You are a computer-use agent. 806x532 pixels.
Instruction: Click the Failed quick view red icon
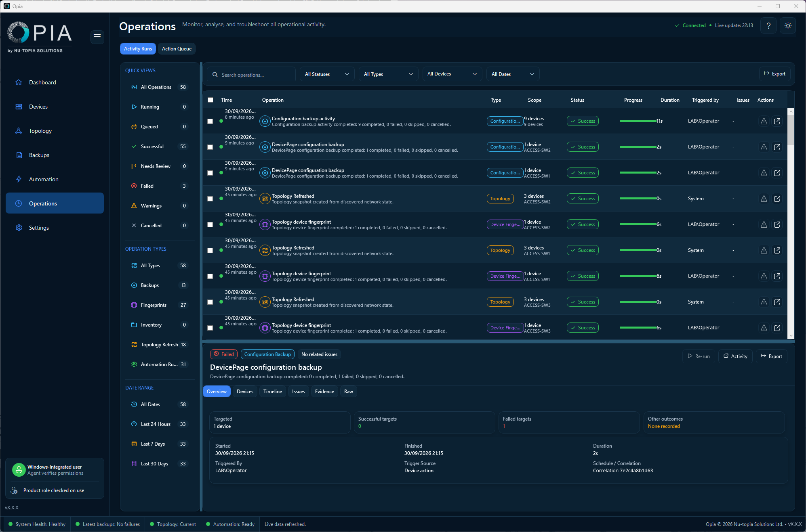[x=134, y=186]
